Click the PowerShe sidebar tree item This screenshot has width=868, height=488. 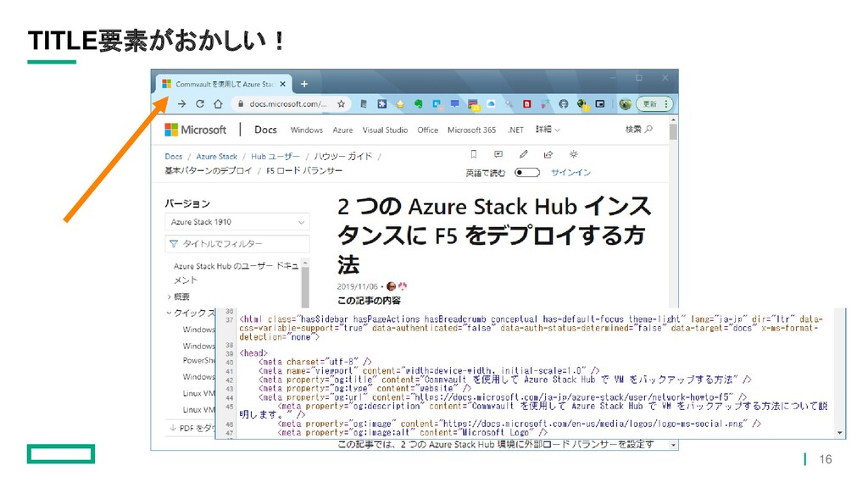click(x=198, y=360)
